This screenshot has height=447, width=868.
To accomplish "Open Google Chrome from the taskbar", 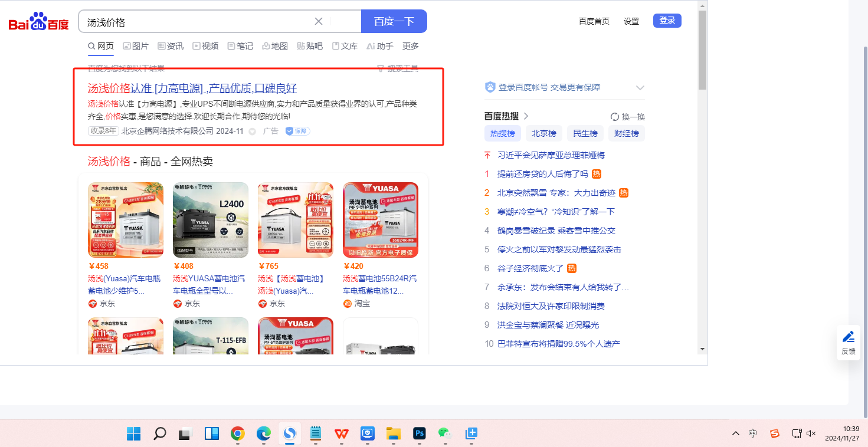I will (x=238, y=434).
